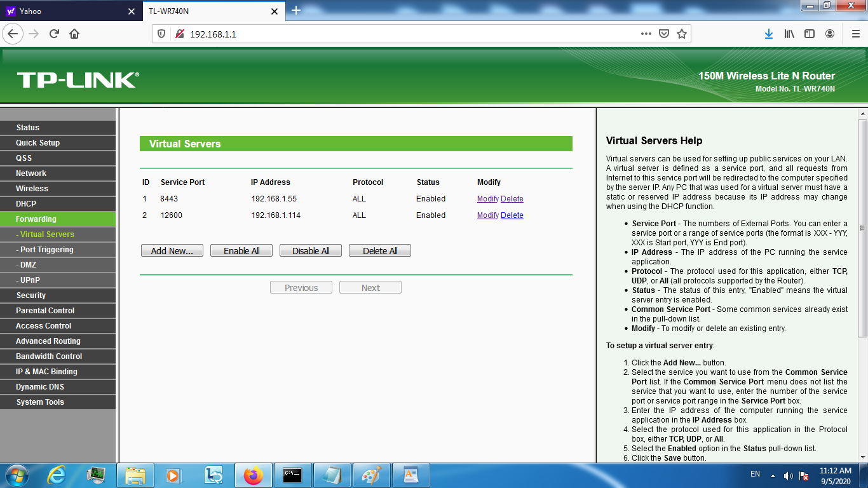Show hidden system tray icons
Screen dimensions: 868x488
pos(773,475)
